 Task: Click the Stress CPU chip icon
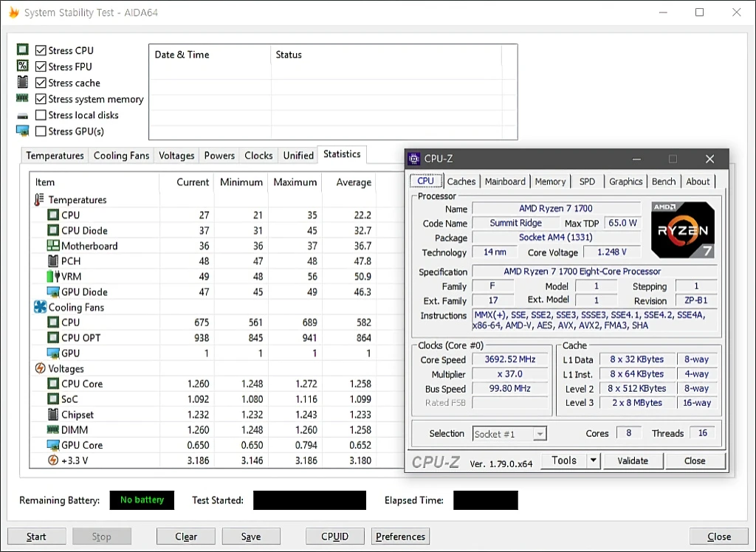click(x=22, y=49)
